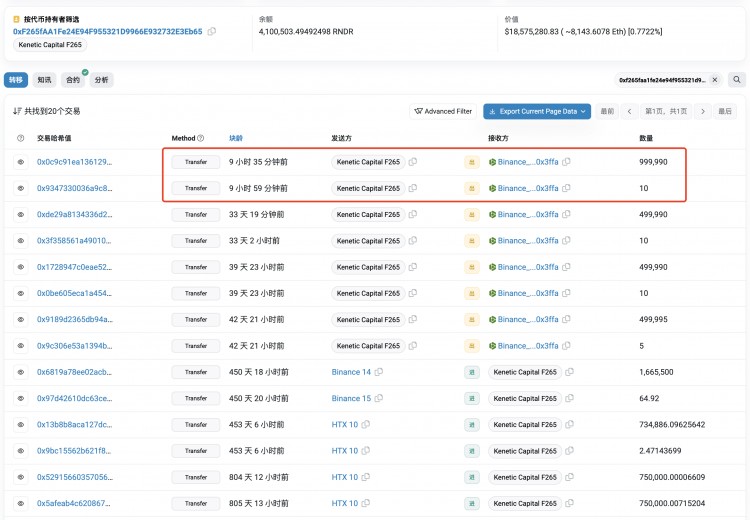Switch to 合约 tab
The height and width of the screenshot is (520, 750).
click(x=73, y=80)
